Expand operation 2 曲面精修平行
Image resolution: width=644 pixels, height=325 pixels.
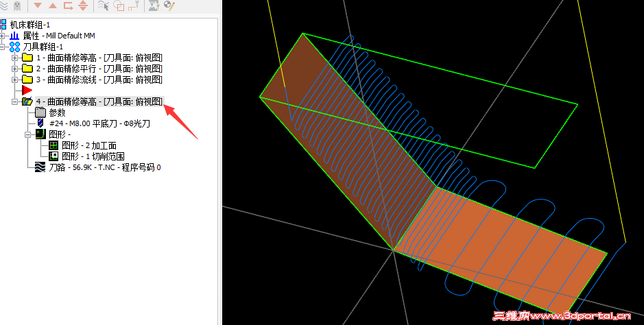(x=15, y=69)
